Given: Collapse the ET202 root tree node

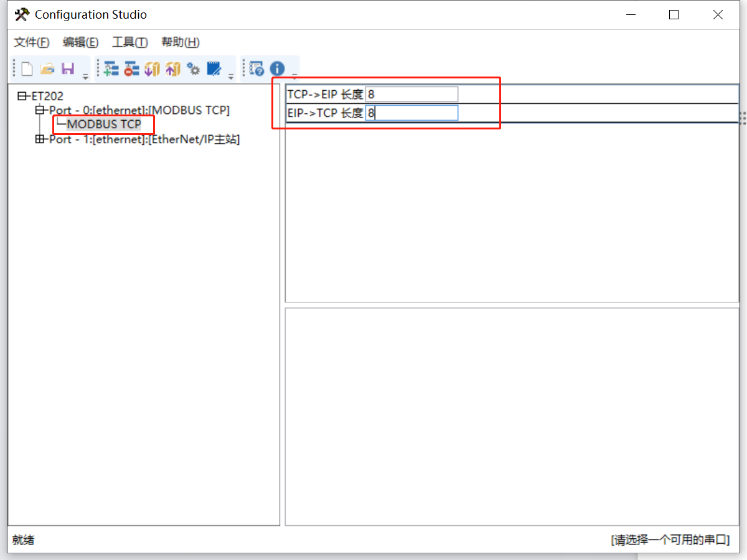Looking at the screenshot, I should tap(22, 96).
